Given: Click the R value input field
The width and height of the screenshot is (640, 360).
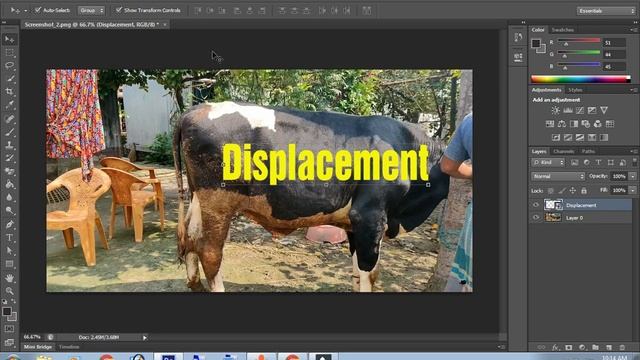Looking at the screenshot, I should (x=614, y=42).
